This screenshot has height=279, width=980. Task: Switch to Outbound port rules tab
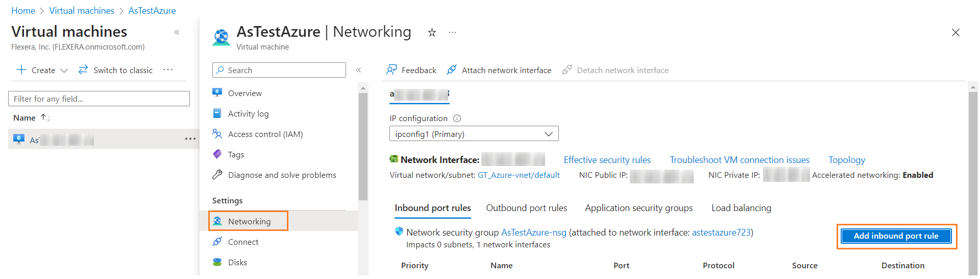tap(526, 208)
